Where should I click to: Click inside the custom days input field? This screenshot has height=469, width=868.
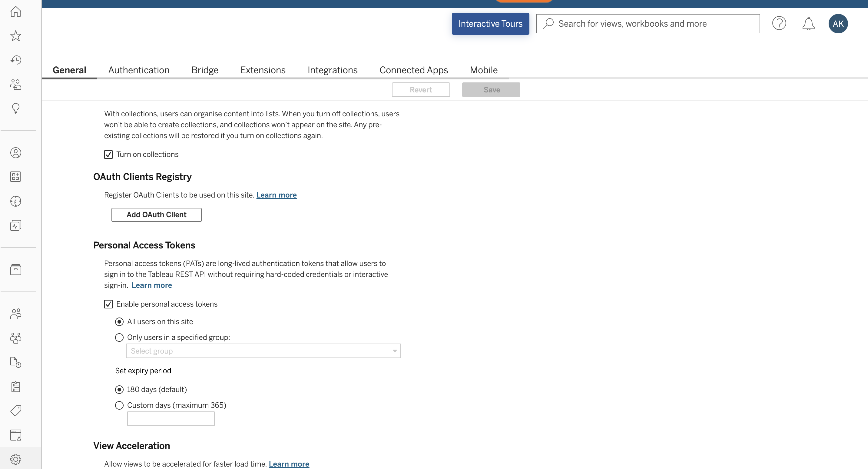[x=171, y=418]
